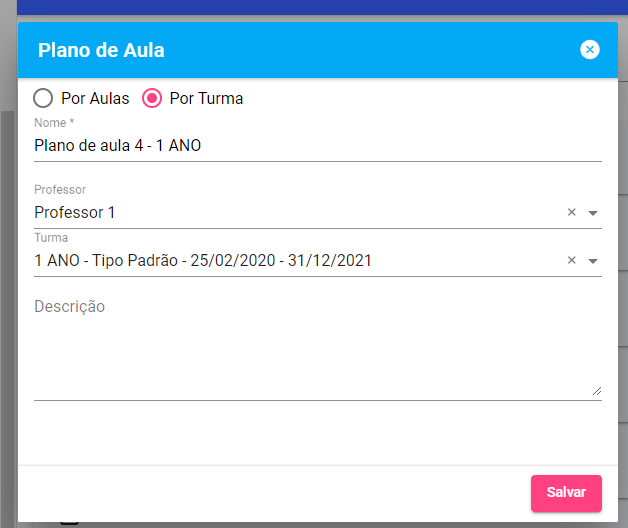Screen dimensions: 628x528
Task: Click into the Descrição text area
Action: [300, 345]
